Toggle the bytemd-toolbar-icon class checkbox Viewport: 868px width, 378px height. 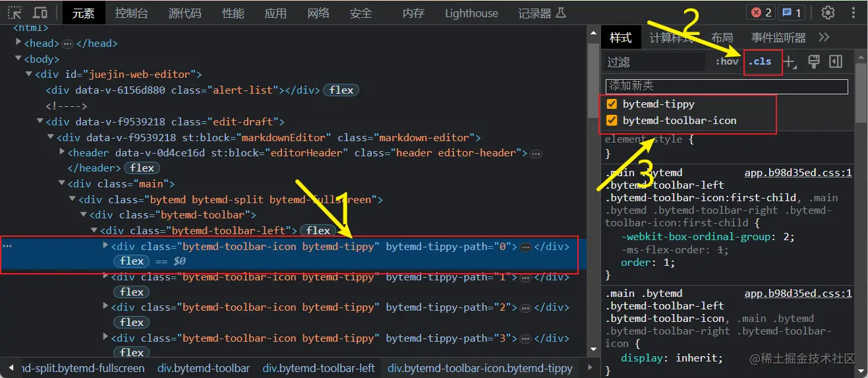click(612, 121)
